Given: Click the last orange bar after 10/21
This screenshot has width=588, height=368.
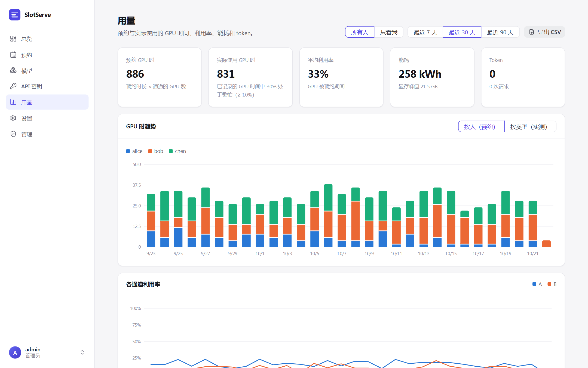Looking at the screenshot, I should (x=546, y=244).
